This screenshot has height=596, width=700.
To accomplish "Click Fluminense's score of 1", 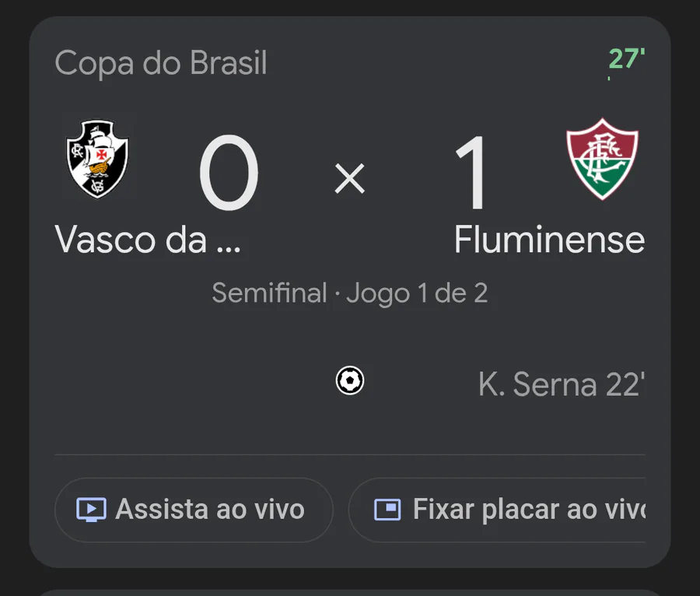I will click(472, 174).
